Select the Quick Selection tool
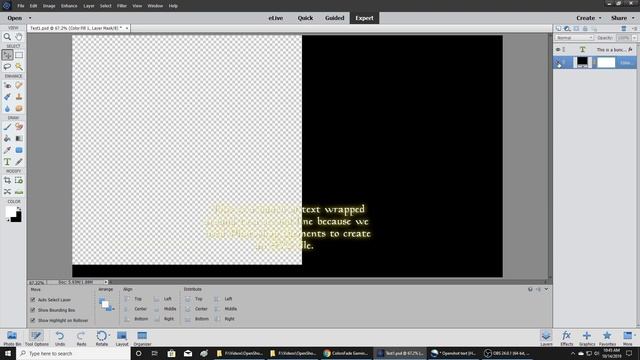This screenshot has width=640, height=360. coord(19,66)
